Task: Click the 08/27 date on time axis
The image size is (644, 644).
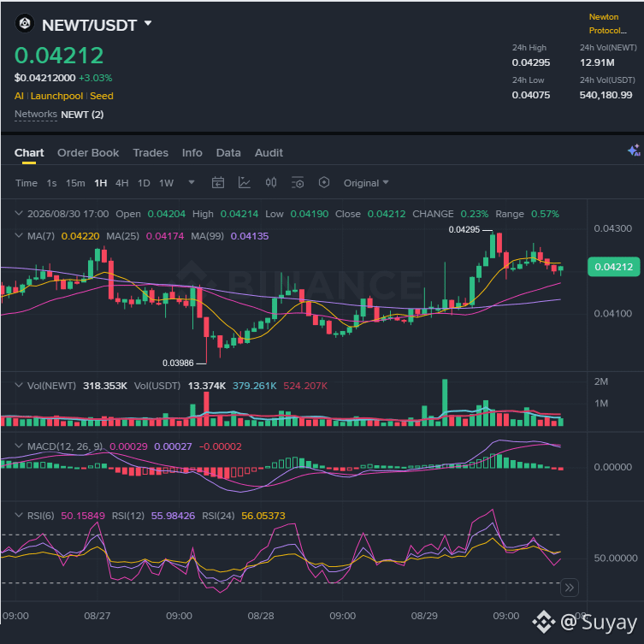Action: (x=97, y=616)
